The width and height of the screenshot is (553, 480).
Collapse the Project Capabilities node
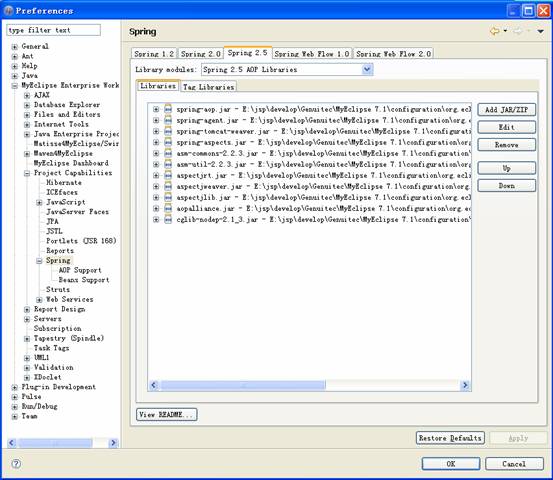[x=27, y=173]
